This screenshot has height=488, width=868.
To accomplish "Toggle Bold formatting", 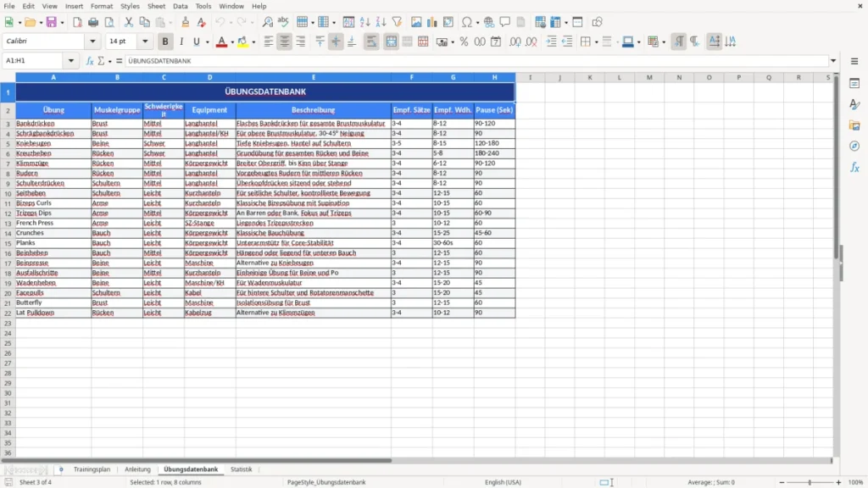I will [165, 42].
